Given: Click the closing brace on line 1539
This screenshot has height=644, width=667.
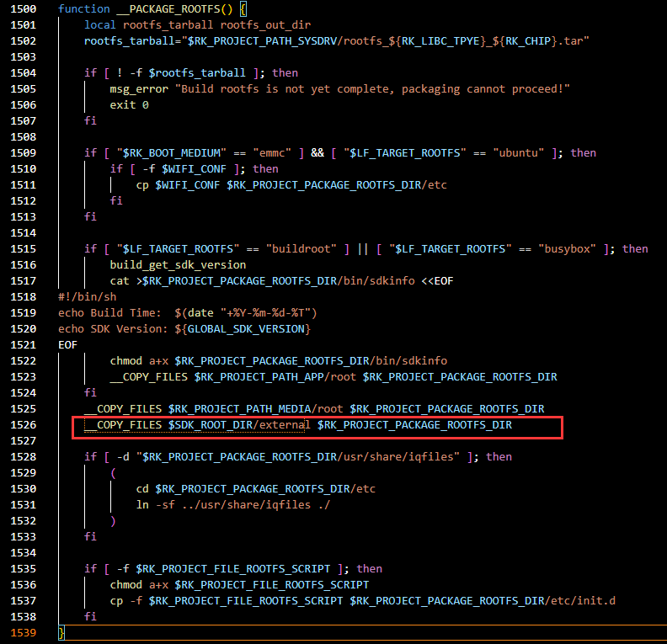Looking at the screenshot, I should click(61, 632).
